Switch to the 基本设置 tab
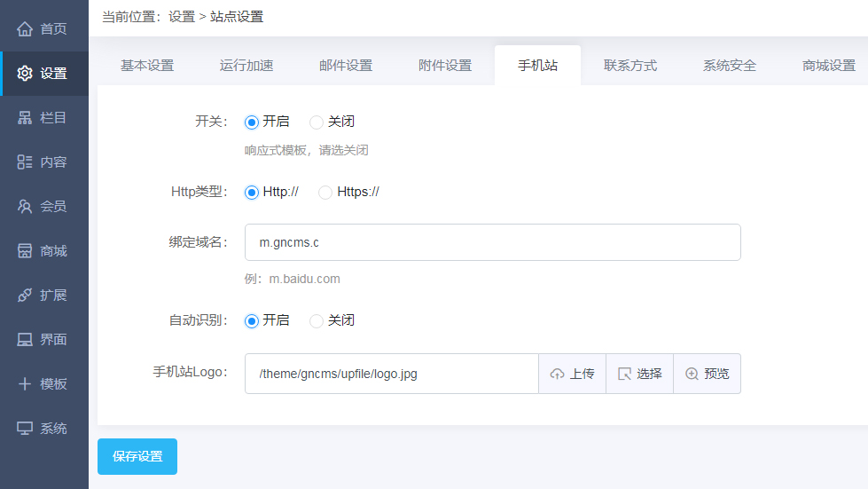Viewport: 868px width, 489px height. [x=147, y=66]
